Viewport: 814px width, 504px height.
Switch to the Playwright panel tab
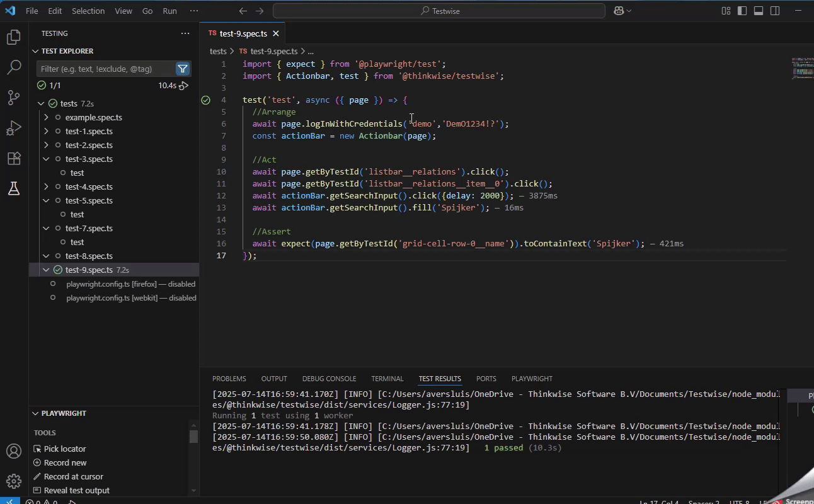click(532, 379)
